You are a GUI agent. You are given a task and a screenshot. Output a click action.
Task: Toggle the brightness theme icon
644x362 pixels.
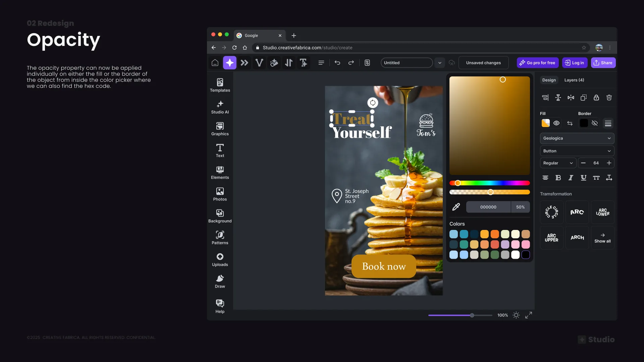point(516,315)
